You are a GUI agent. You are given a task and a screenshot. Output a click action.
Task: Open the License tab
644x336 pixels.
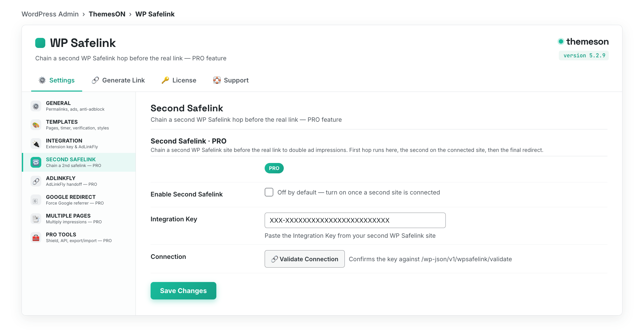(x=179, y=80)
